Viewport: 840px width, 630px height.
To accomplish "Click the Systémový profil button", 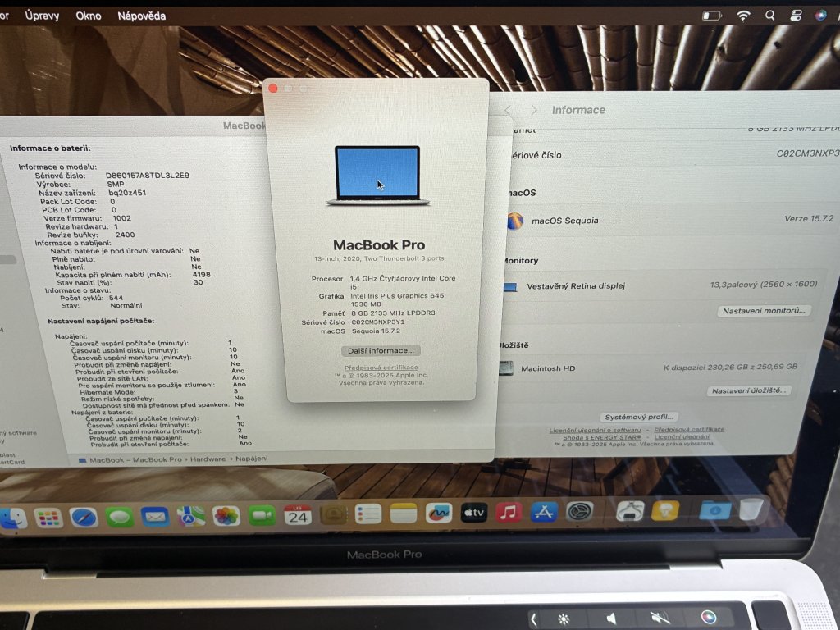I will click(638, 417).
